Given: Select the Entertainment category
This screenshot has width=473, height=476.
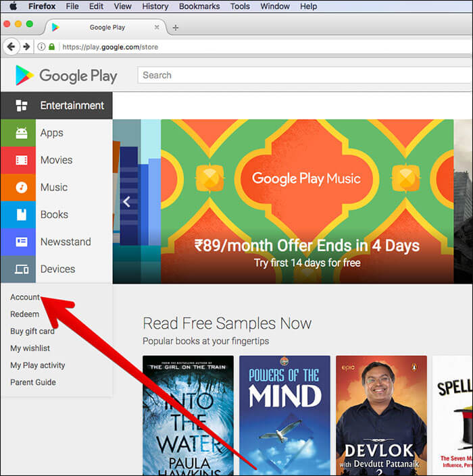Looking at the screenshot, I should [57, 105].
